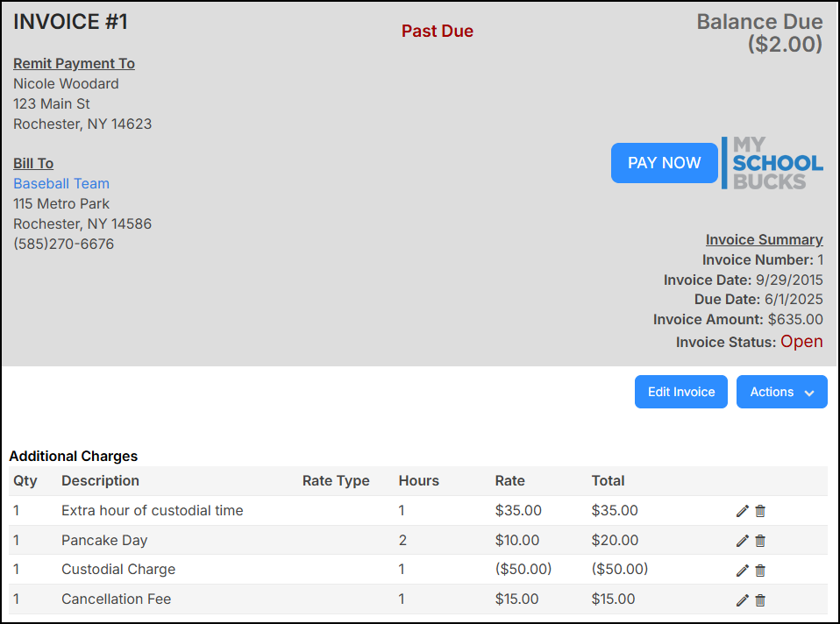Expand the Actions dropdown

[x=781, y=392]
